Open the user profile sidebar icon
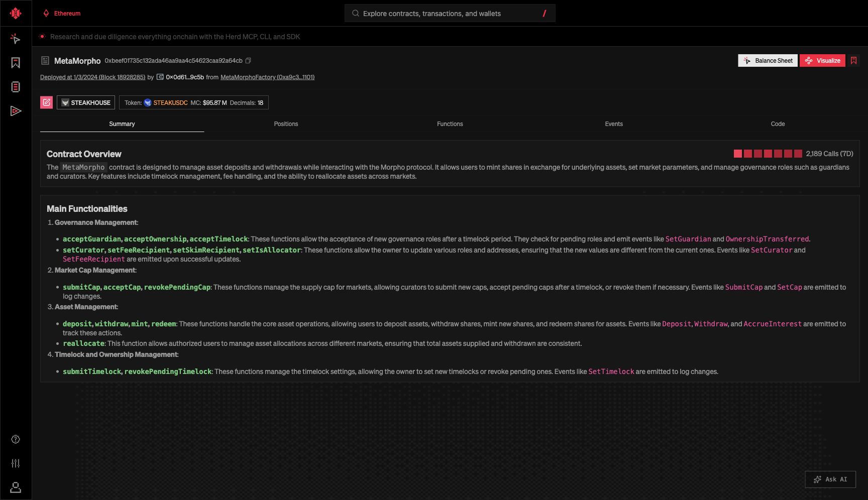 pos(16,487)
